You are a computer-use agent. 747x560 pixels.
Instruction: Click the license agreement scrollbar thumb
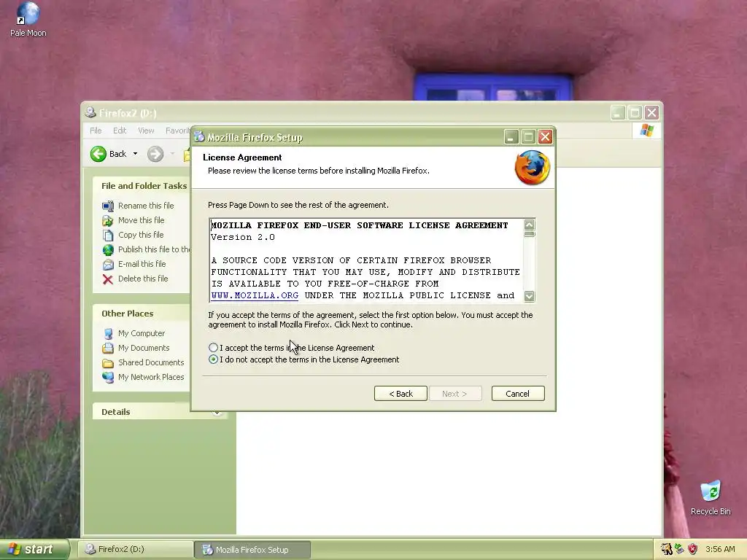(x=530, y=234)
